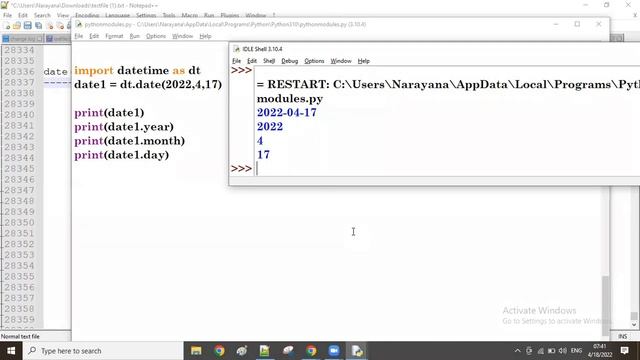The image size is (640, 360).
Task: Open the notification center icon
Action: point(624,351)
